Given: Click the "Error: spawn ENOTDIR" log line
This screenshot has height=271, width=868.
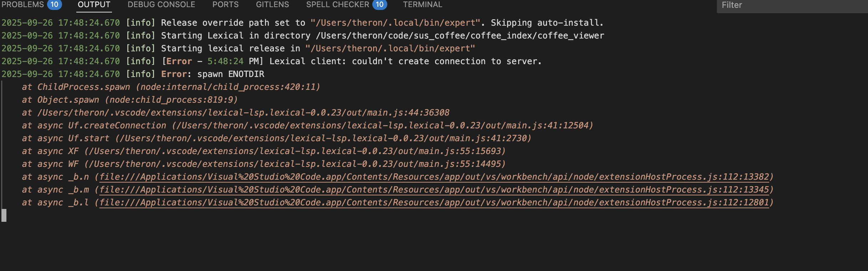Looking at the screenshot, I should [x=213, y=74].
